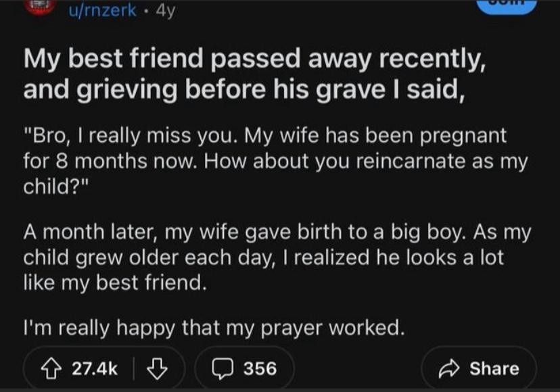Click the line "like my best friend."
The height and width of the screenshot is (392, 560).
(114, 282)
